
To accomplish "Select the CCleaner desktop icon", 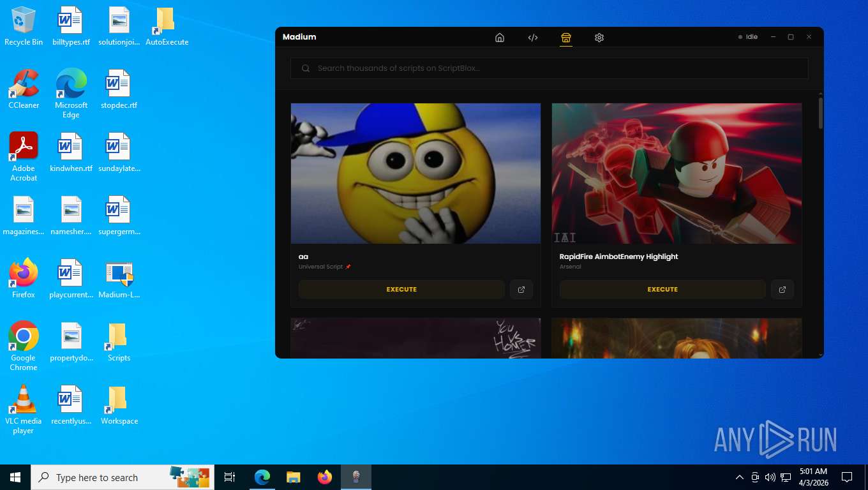I will [x=24, y=89].
